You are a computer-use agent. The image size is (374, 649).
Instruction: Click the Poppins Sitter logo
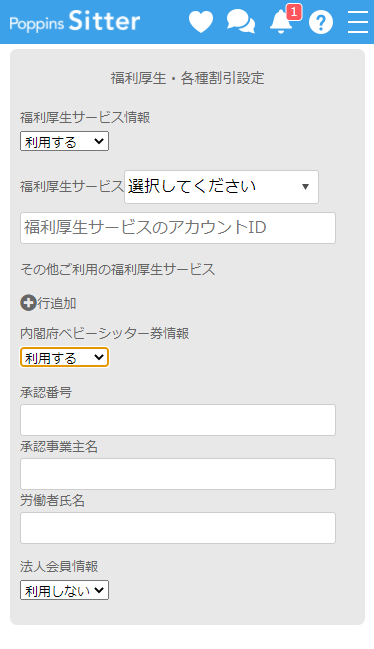[x=74, y=22]
